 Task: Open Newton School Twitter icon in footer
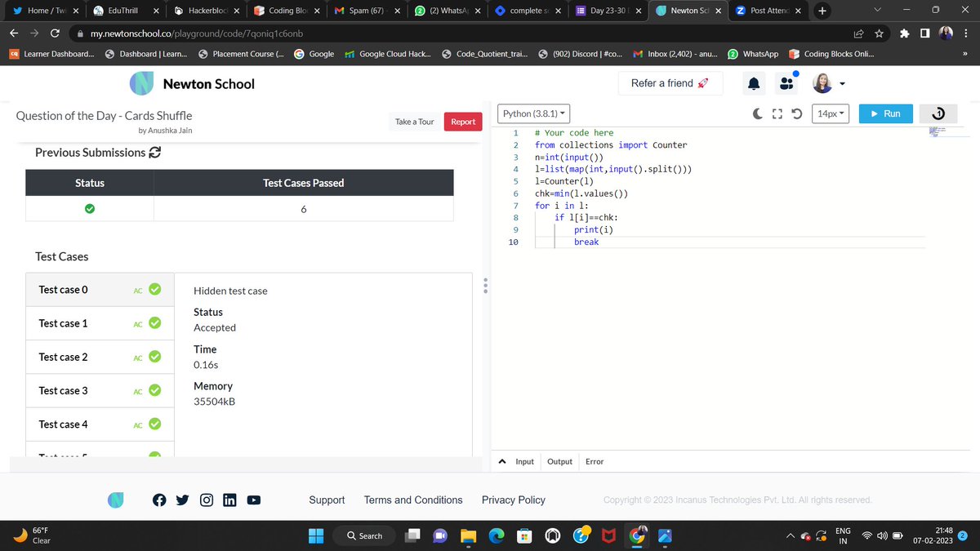coord(183,500)
